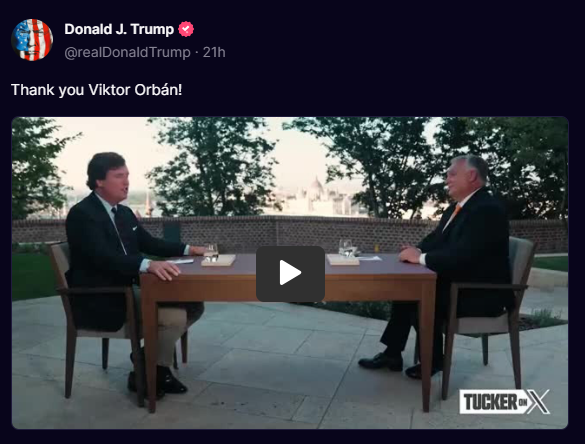
Task: Click the TUCKER ON X watermark logo
Action: [504, 402]
